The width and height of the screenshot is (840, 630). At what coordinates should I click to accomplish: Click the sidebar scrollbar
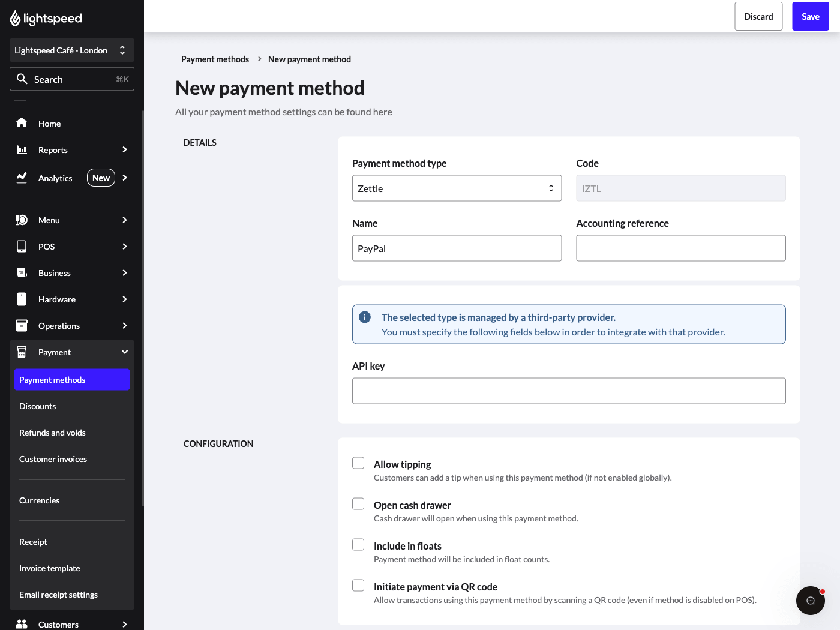142,308
